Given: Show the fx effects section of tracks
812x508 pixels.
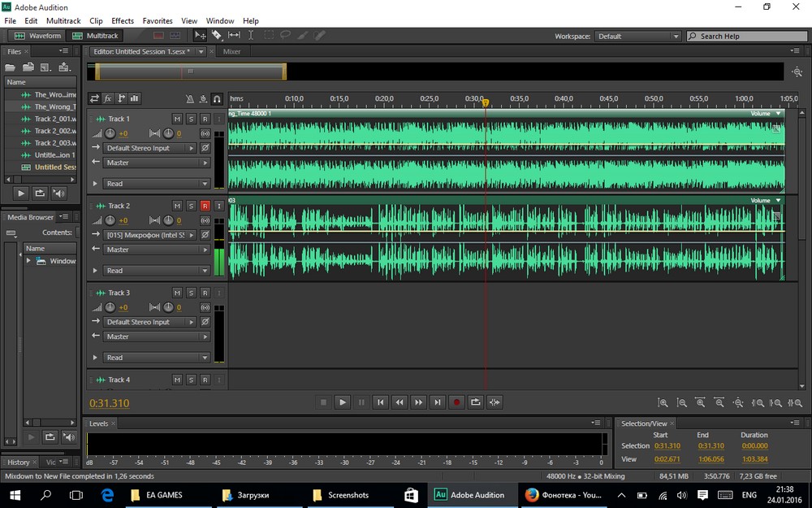Looking at the screenshot, I should click(108, 98).
